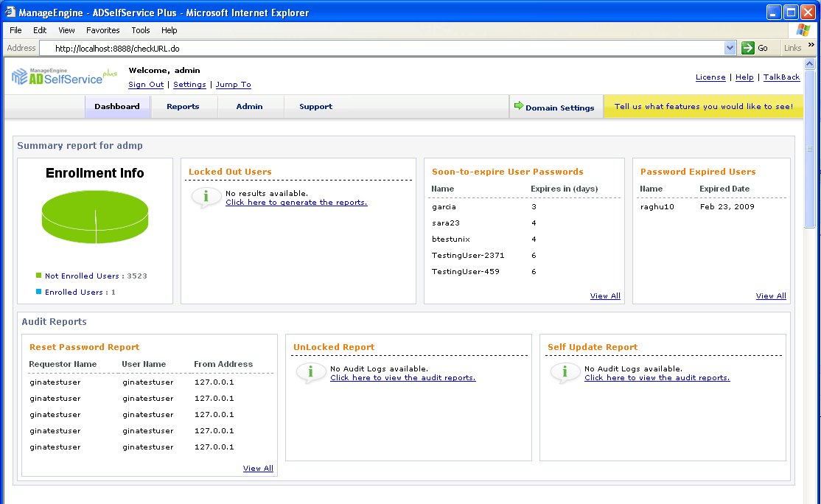Open the View menu
The height and width of the screenshot is (504, 821).
pyautogui.click(x=66, y=30)
